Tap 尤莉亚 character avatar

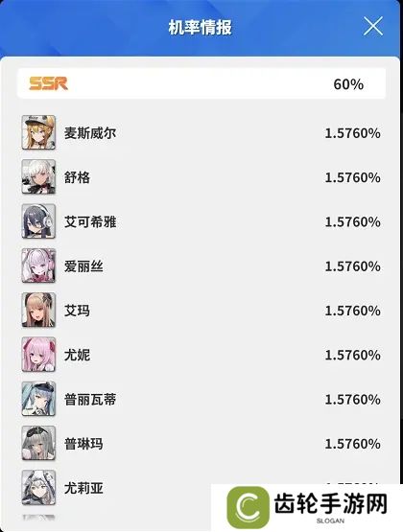pos(38,488)
